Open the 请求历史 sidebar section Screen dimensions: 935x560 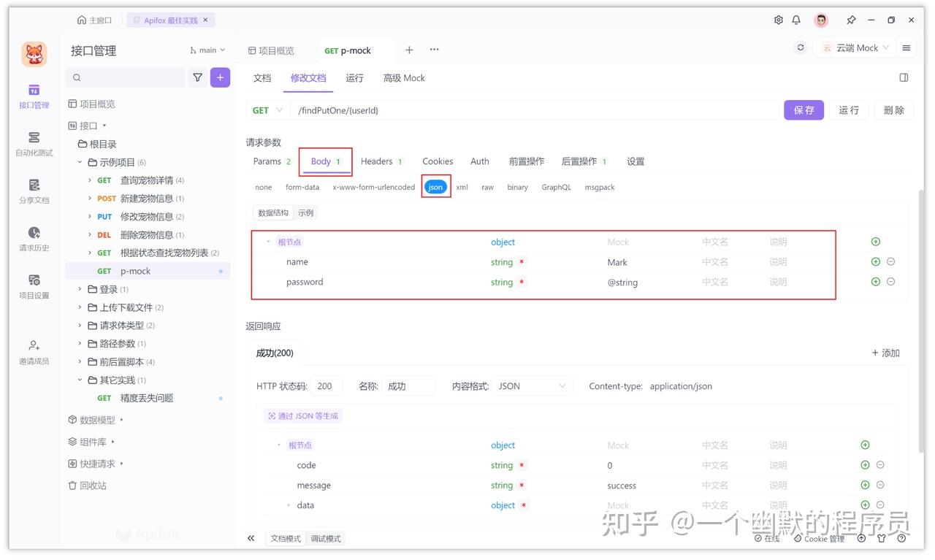pos(34,239)
